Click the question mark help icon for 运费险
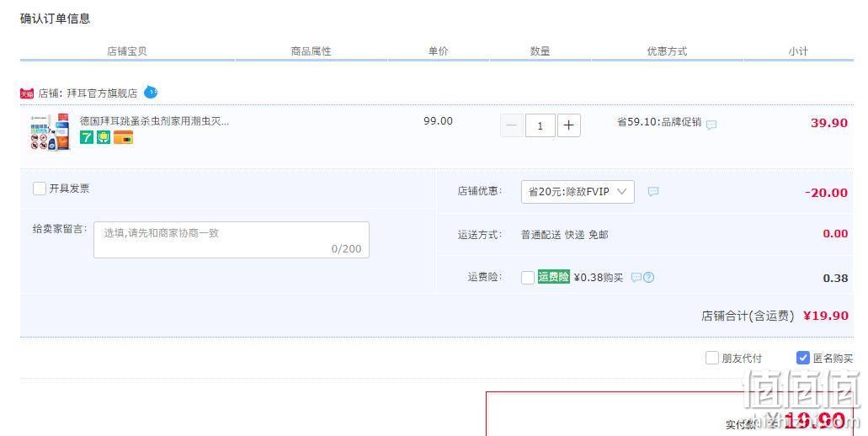 649,277
